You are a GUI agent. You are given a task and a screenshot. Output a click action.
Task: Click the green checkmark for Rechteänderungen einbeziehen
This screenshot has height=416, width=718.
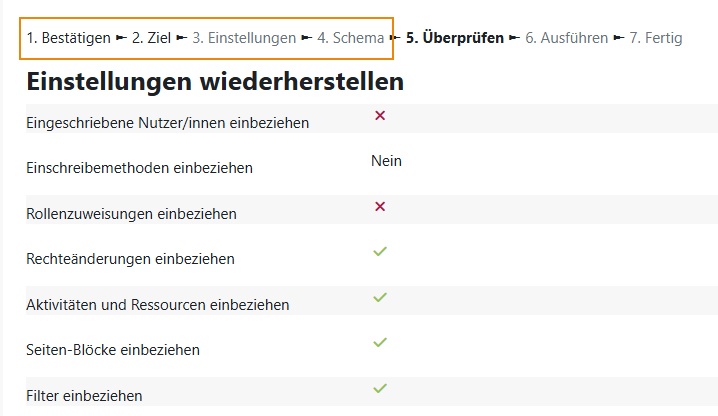tap(380, 252)
